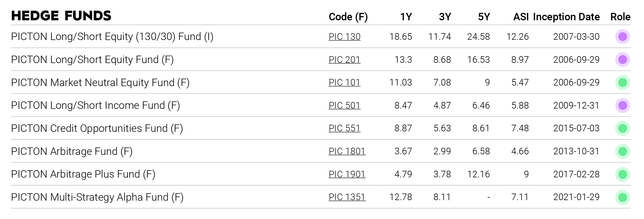Click the 1Y column header
644x219 pixels.
tap(406, 17)
